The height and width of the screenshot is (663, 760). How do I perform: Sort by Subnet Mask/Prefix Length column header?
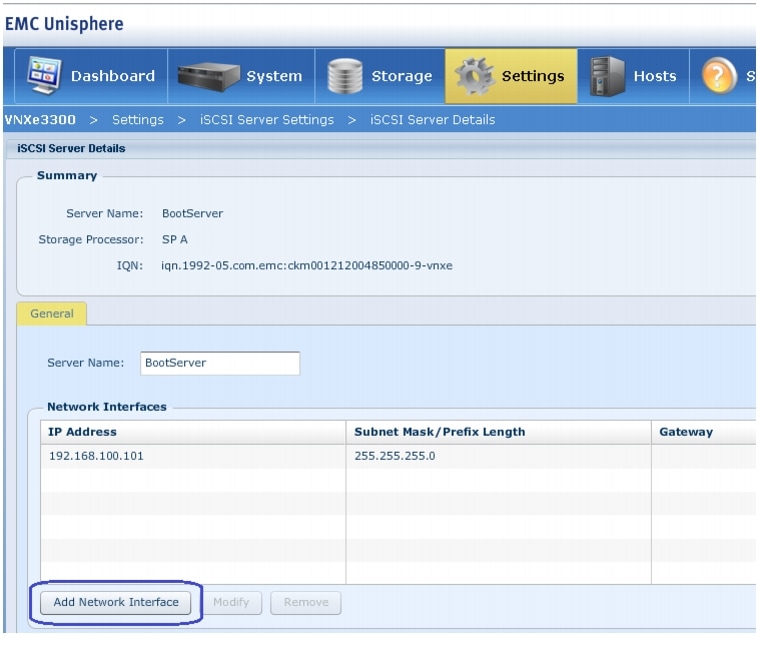(498, 432)
